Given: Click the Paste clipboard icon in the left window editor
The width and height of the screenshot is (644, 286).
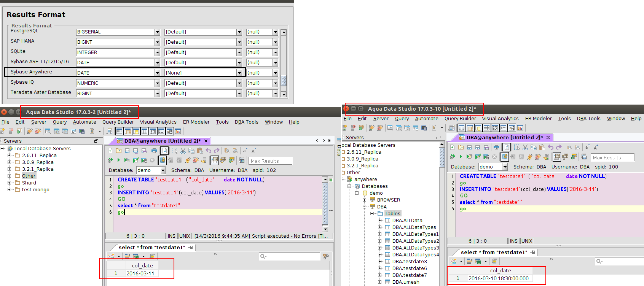Looking at the screenshot, I should (200, 151).
